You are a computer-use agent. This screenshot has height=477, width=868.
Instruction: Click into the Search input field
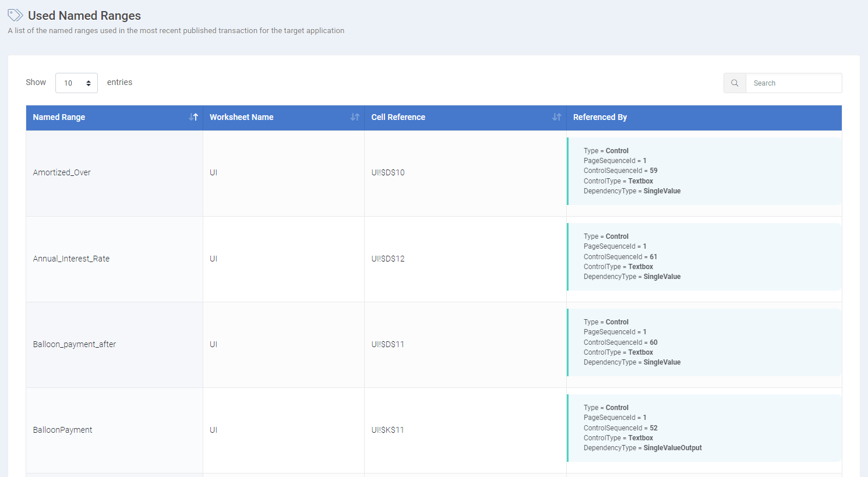793,83
